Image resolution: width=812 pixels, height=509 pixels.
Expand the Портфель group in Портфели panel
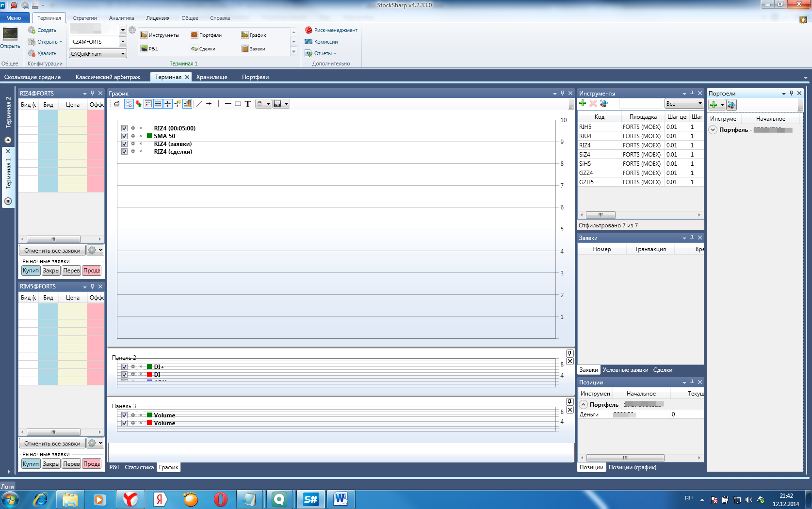click(x=713, y=130)
